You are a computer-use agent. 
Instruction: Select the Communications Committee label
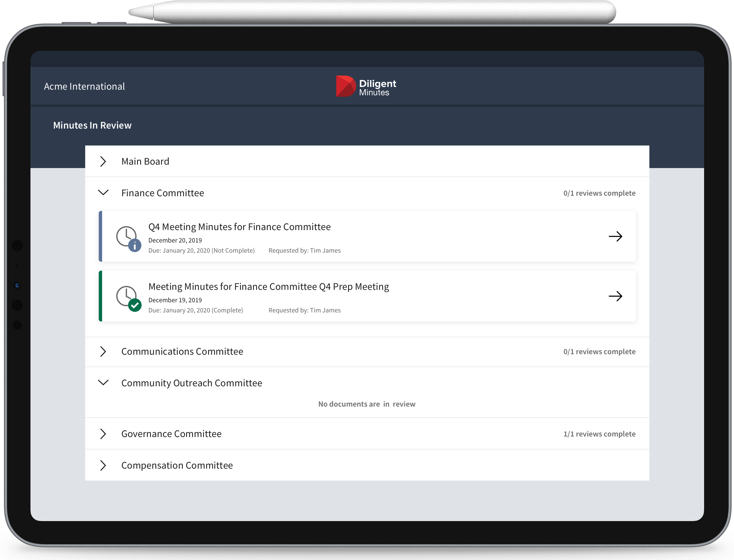(x=182, y=351)
